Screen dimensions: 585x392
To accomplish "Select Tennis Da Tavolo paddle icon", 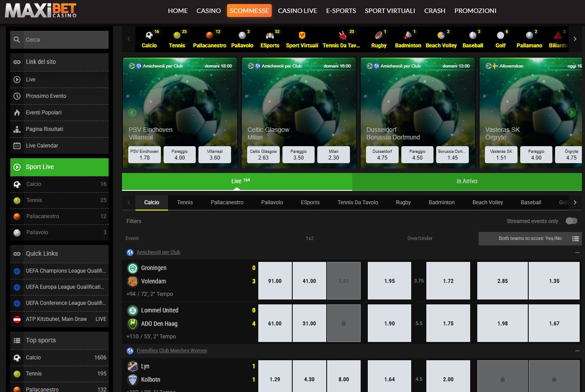I will (x=343, y=35).
